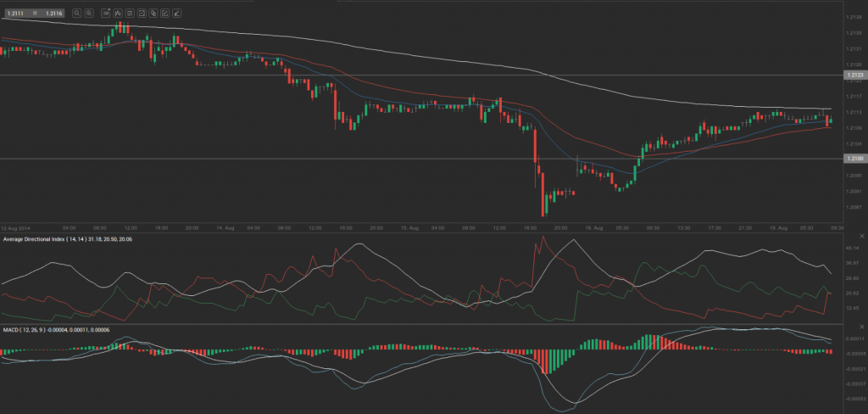Click the edit note square icon
This screenshot has width=868, height=414.
point(165,13)
